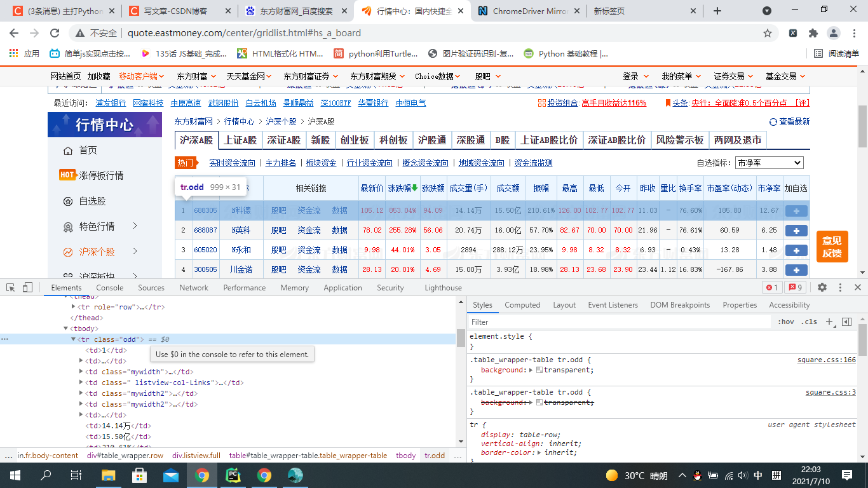Open the Chrome extensions puzzle icon
This screenshot has width=868, height=488.
tap(813, 33)
